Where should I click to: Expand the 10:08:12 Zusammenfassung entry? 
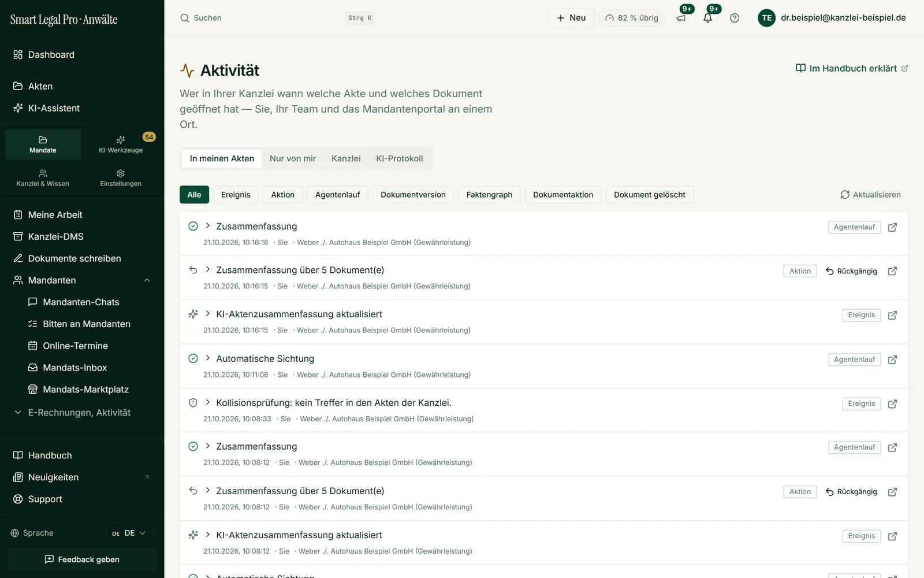pos(208,446)
